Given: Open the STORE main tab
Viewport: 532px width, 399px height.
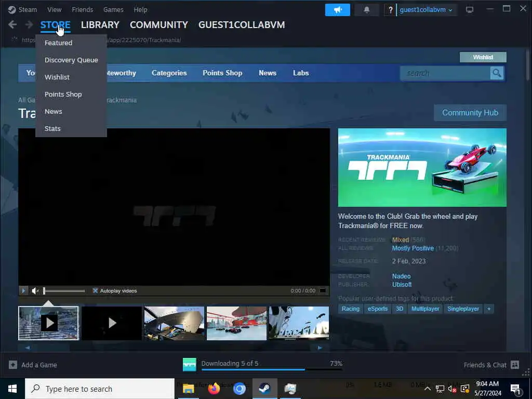Looking at the screenshot, I should [x=55, y=25].
